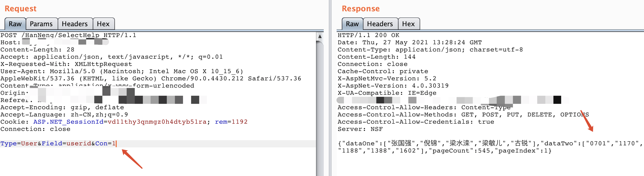Click the rem=1192 cookie parameter
The width and height of the screenshot is (644, 176).
coord(231,122)
